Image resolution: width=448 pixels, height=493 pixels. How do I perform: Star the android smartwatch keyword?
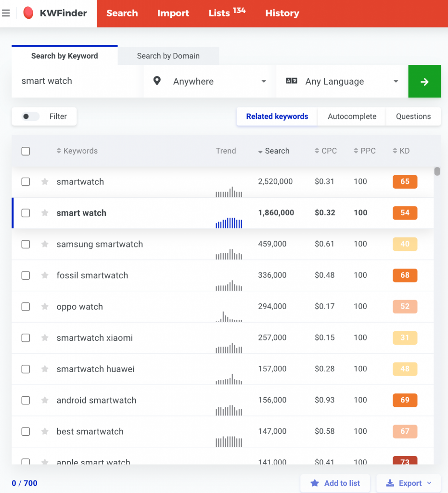point(45,400)
